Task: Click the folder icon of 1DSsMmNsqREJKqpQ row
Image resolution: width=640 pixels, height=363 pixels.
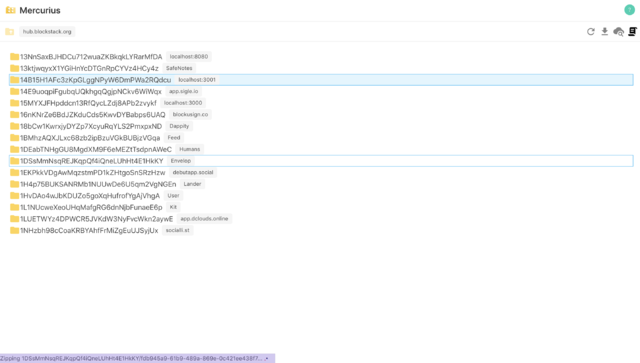Action: coord(14,161)
